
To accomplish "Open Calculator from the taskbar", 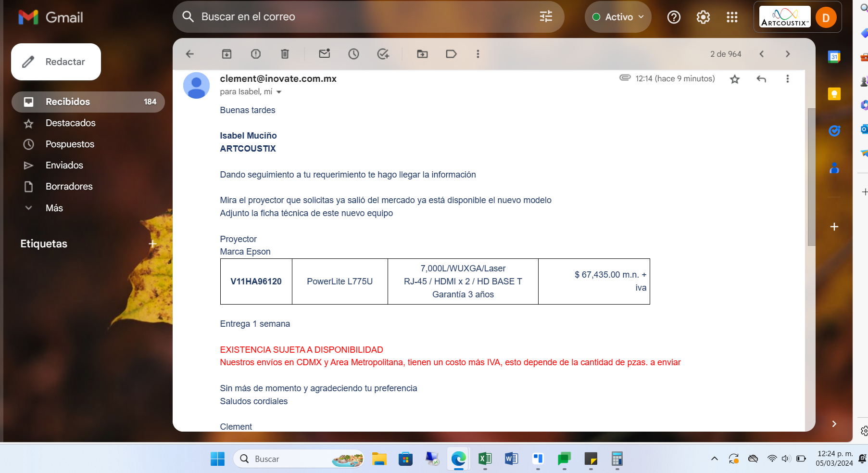I will (x=617, y=459).
